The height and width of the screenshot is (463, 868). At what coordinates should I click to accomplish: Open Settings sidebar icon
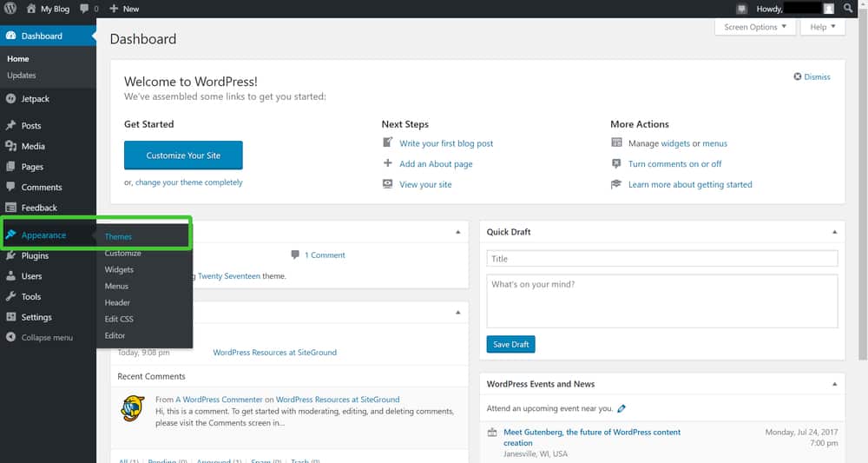[x=10, y=317]
